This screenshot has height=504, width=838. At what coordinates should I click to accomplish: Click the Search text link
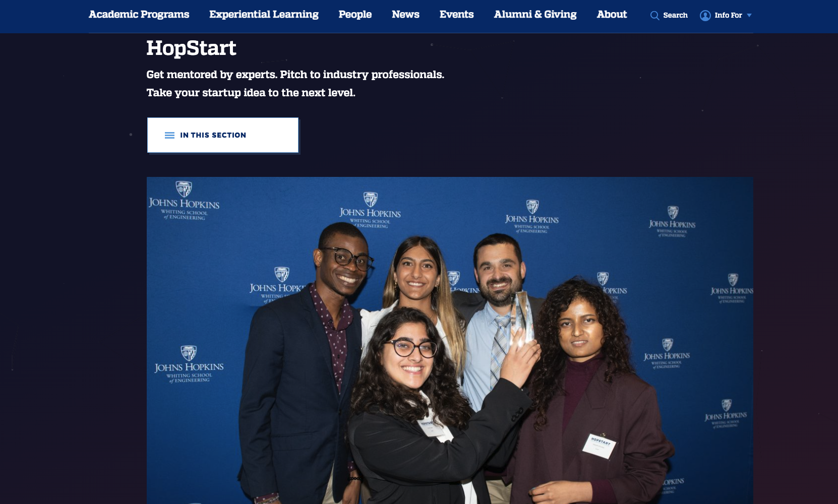pos(675,16)
